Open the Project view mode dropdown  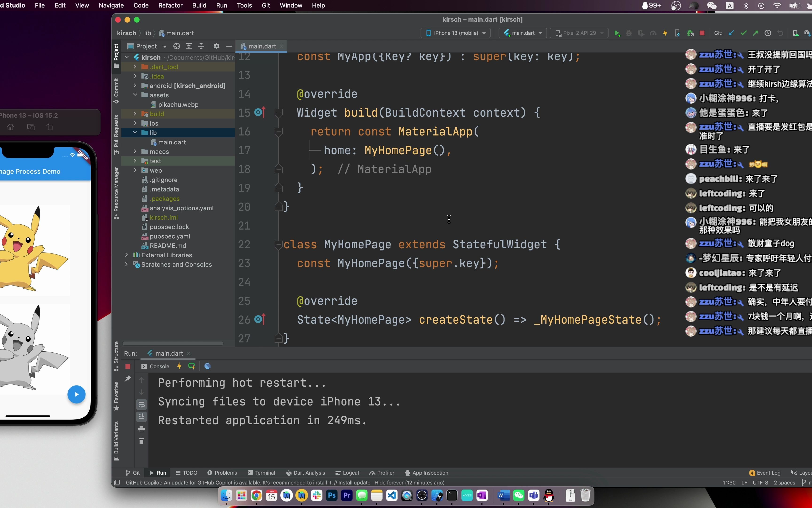tap(147, 46)
